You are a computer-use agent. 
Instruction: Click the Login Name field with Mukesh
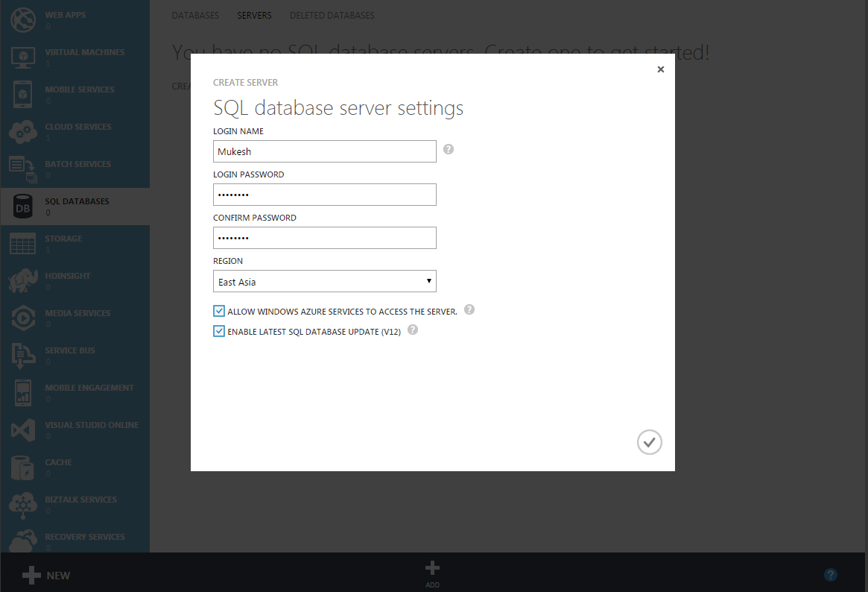pos(324,151)
